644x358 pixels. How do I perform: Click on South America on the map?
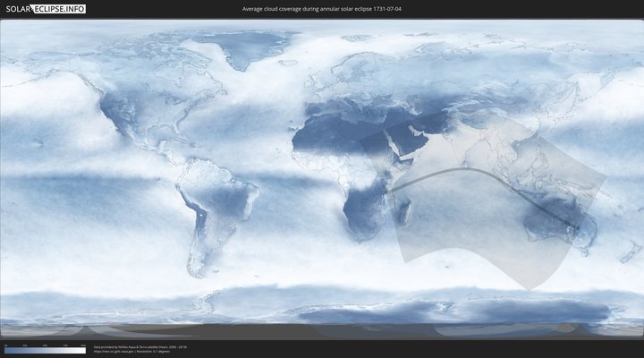(215, 206)
